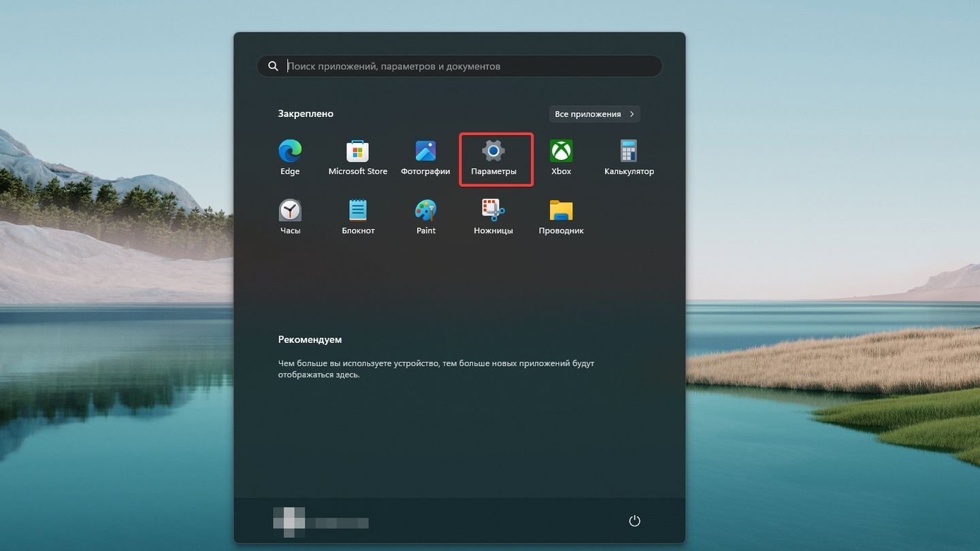Select the Закреплено heading text
Screen dimensions: 980x551
pos(306,114)
